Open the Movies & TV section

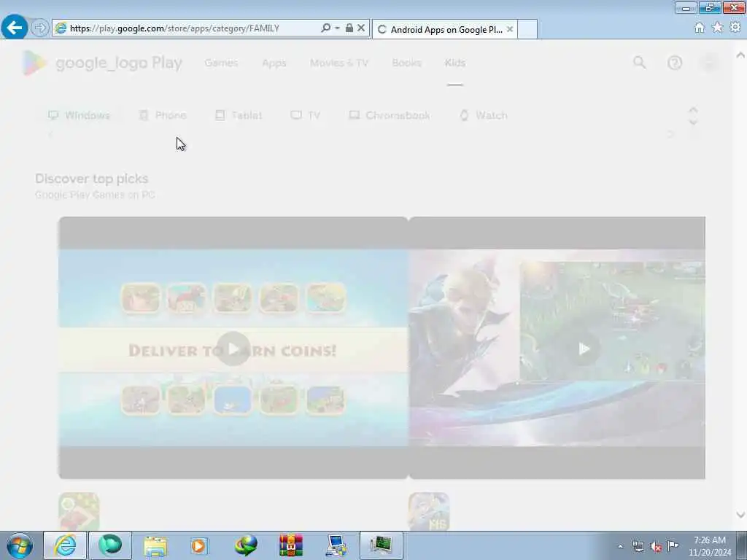[x=339, y=63]
